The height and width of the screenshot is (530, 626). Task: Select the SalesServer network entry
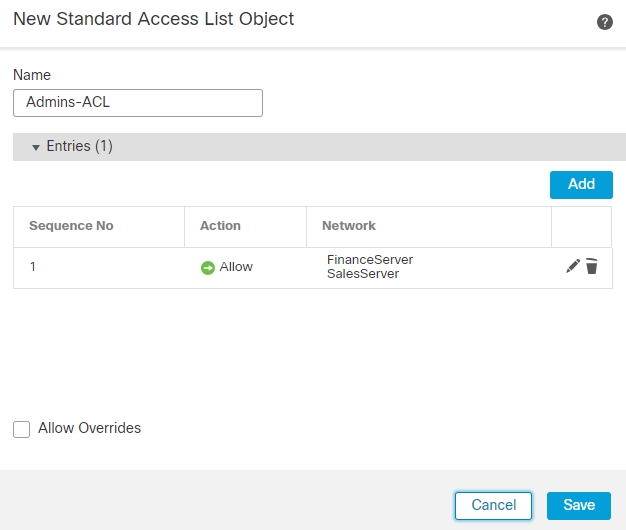pyautogui.click(x=363, y=274)
